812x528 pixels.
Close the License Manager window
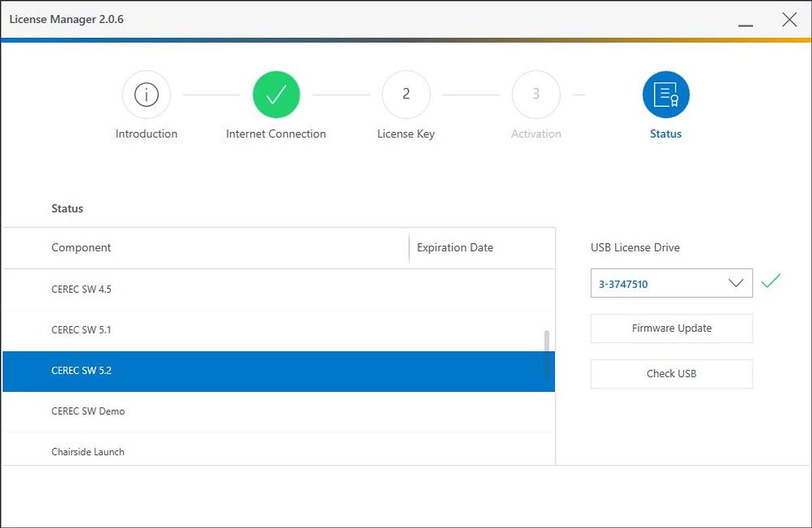pyautogui.click(x=789, y=20)
